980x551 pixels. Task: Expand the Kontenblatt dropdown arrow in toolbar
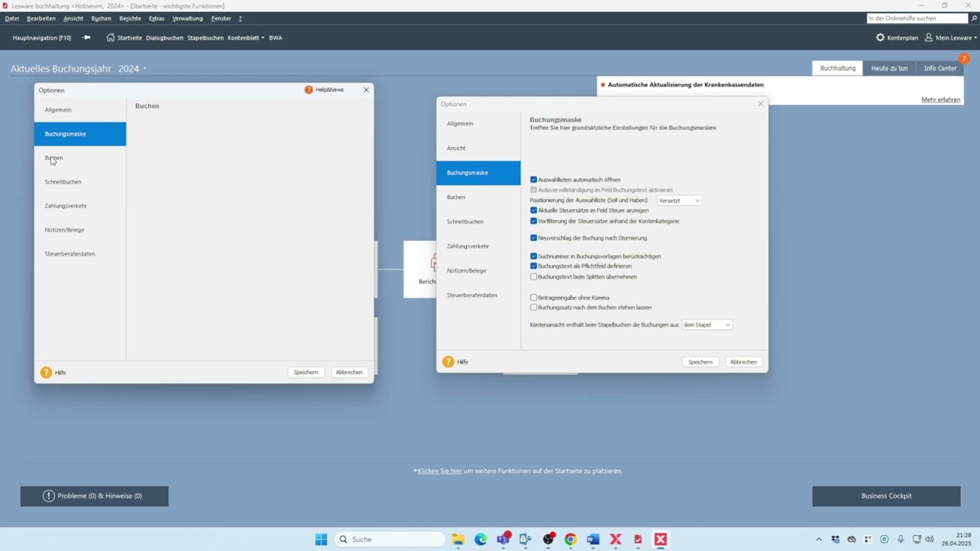263,37
